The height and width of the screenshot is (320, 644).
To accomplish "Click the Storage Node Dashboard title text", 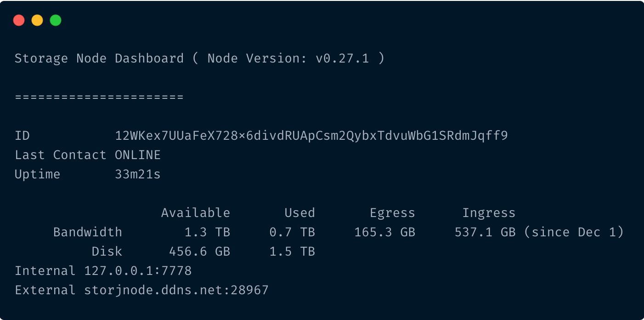I will pos(99,58).
